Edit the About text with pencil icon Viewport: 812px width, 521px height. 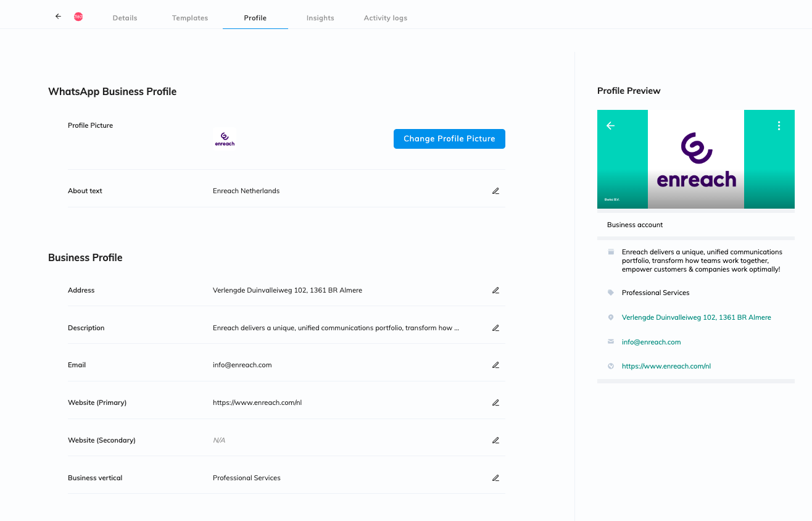(495, 191)
